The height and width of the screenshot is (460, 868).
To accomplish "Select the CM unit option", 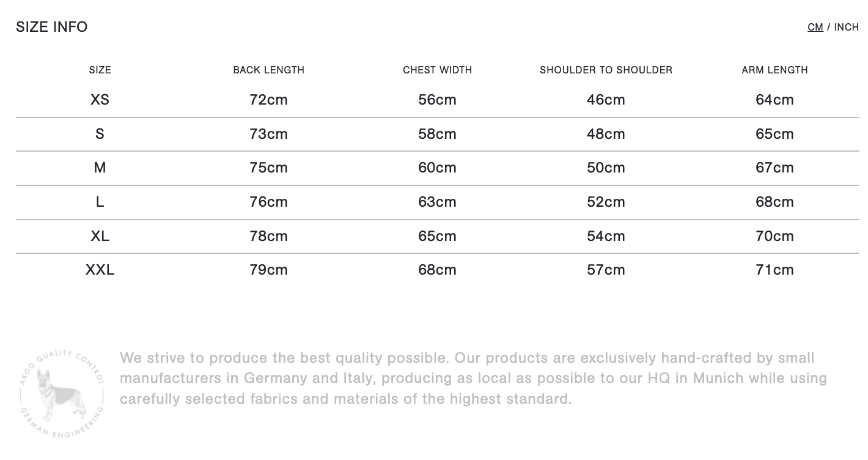I will click(815, 27).
